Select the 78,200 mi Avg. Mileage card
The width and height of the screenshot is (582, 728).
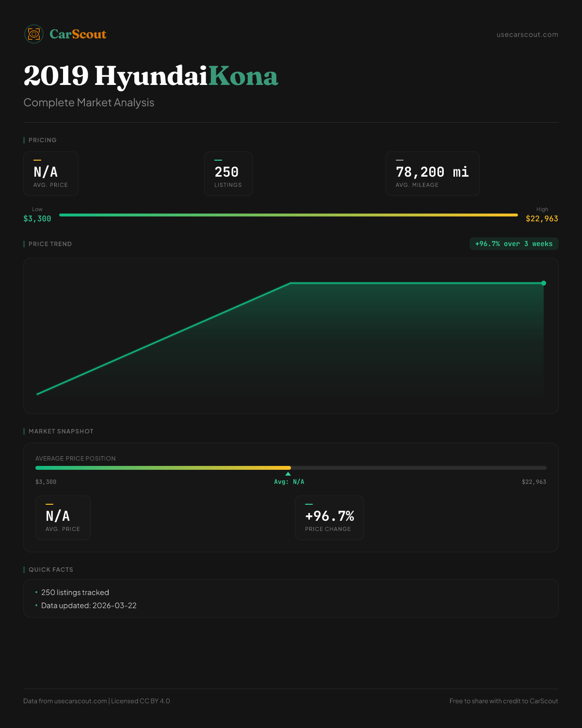tap(432, 174)
